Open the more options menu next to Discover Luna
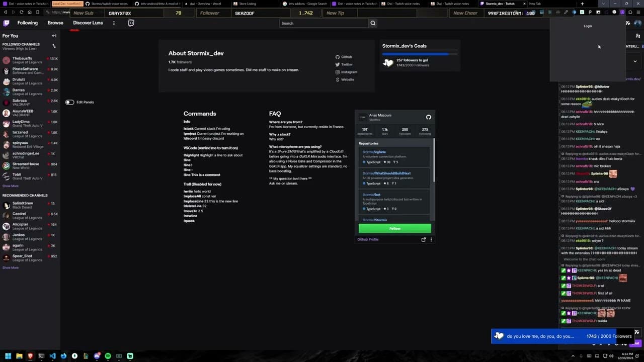 tap(114, 23)
